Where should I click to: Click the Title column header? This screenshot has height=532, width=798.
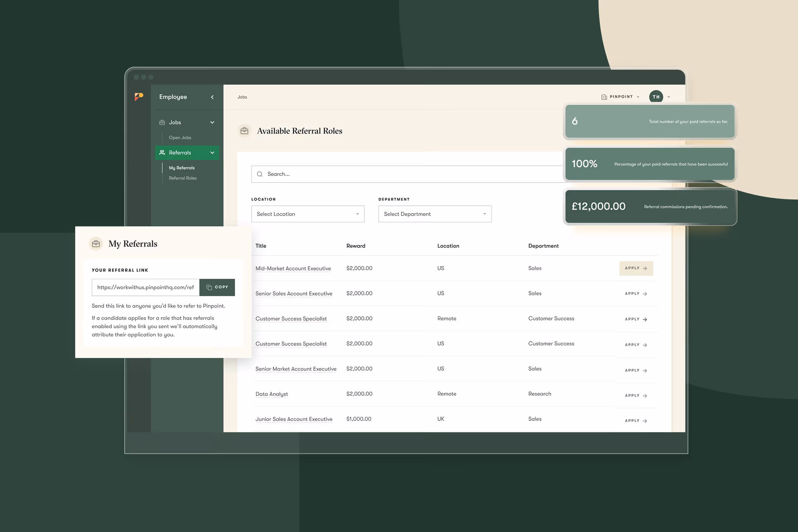tap(261, 246)
